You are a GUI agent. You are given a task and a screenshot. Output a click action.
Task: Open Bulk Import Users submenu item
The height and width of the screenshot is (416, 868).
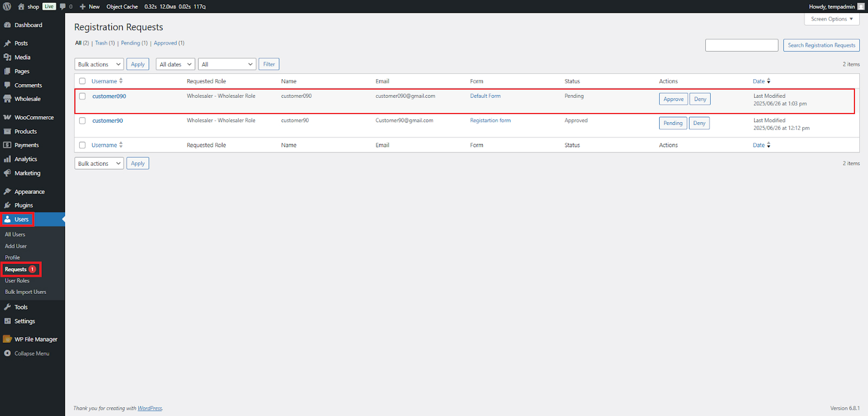tap(25, 292)
